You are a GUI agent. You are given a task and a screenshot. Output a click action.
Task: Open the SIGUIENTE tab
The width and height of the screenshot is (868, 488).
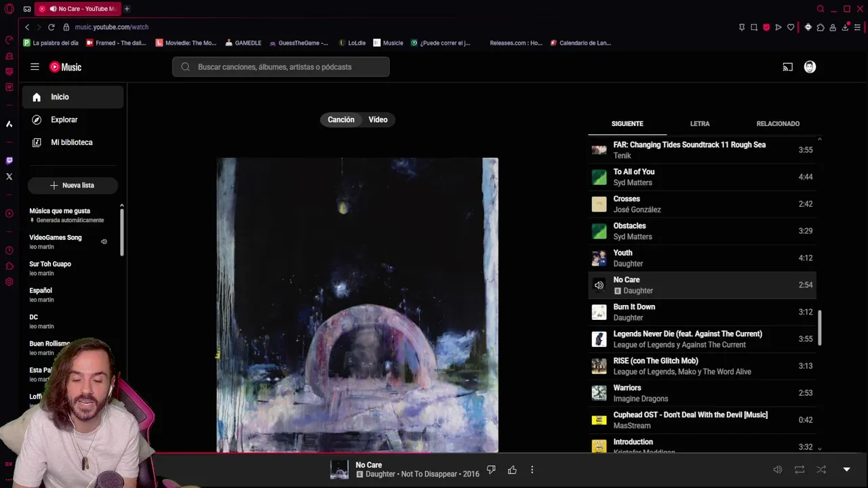(627, 123)
